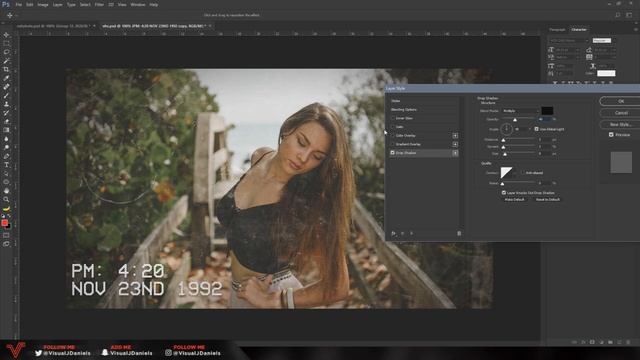Screen dimensions: 640x360
Task: Add another Drop Shadow with plus button
Action: [x=455, y=153]
